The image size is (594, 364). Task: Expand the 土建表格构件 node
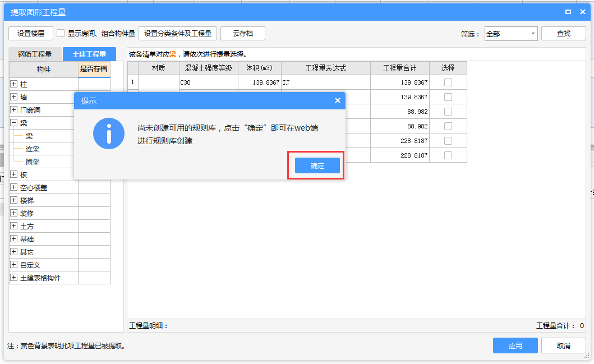click(x=14, y=278)
